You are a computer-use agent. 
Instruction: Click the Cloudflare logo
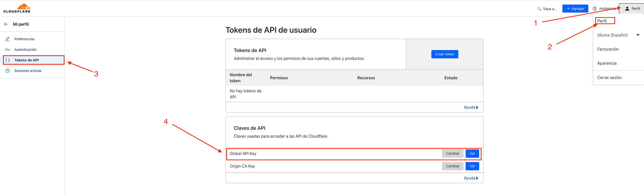click(17, 8)
